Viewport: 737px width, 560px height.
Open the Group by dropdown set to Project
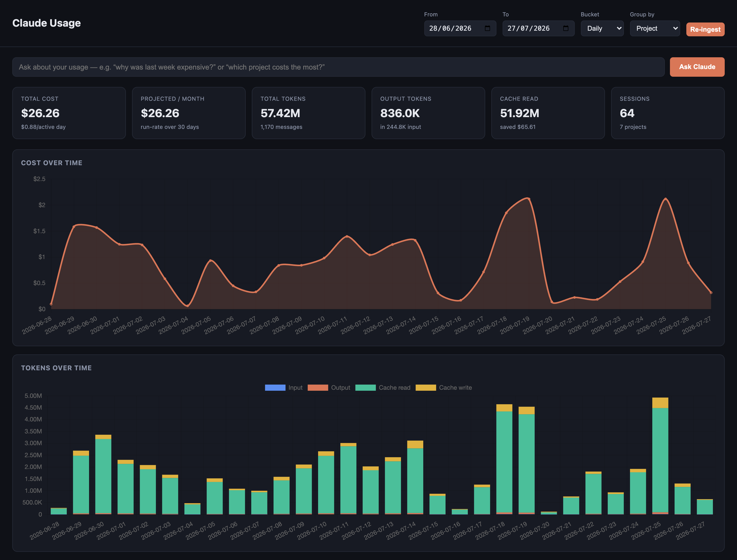click(655, 28)
